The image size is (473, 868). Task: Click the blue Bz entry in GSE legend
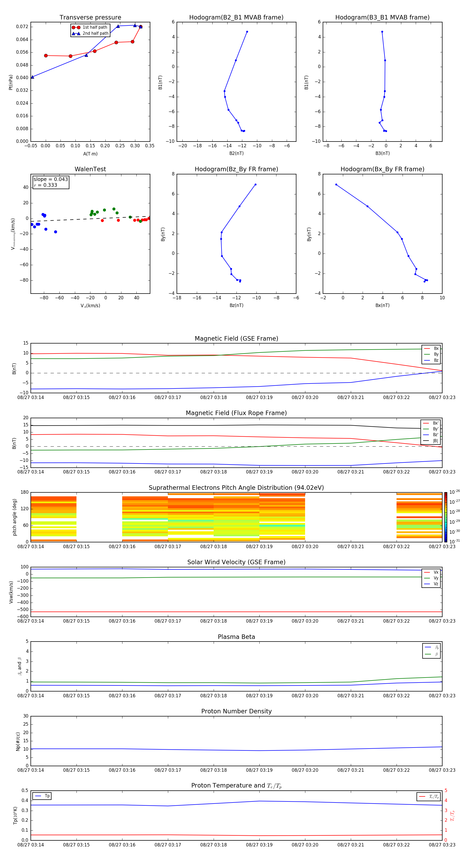pyautogui.click(x=431, y=361)
